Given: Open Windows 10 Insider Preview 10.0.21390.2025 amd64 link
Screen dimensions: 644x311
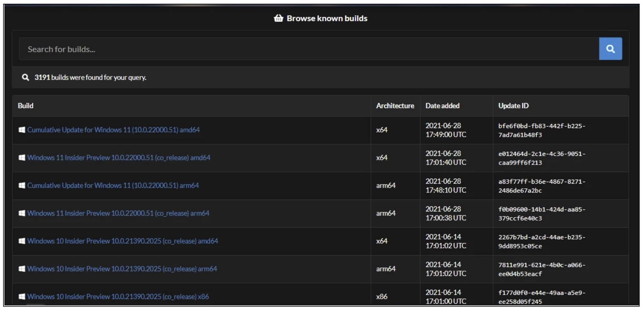Looking at the screenshot, I should pos(123,241).
